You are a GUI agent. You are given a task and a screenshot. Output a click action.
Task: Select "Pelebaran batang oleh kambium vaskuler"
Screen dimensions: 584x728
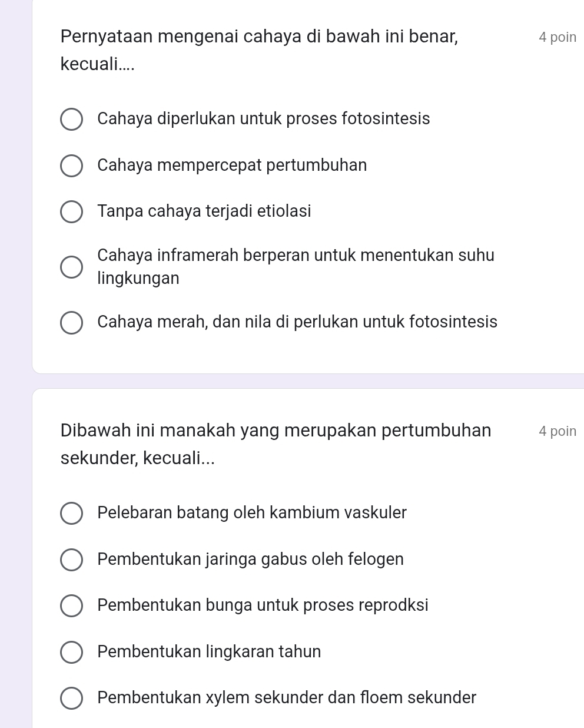[72, 513]
